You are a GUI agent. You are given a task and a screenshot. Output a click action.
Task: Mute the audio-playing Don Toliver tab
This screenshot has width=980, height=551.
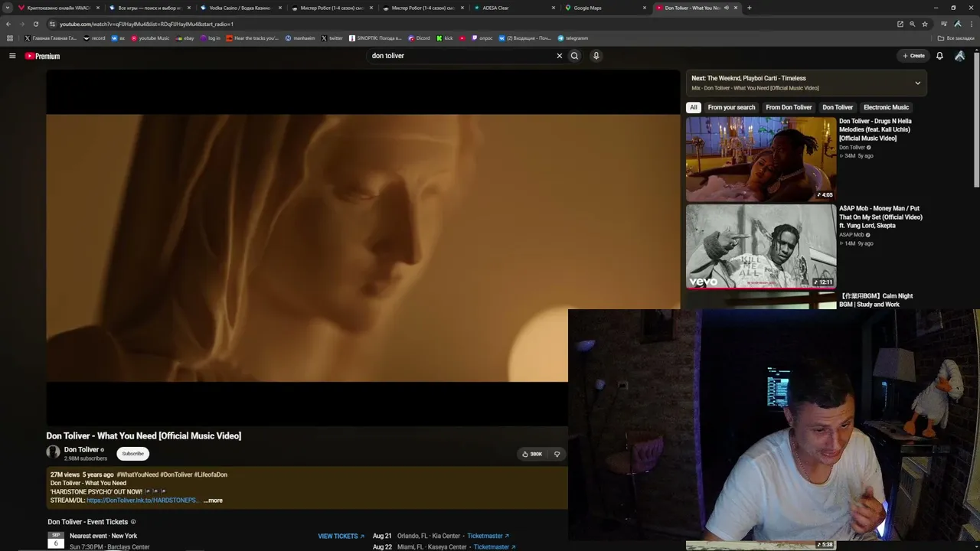[726, 8]
